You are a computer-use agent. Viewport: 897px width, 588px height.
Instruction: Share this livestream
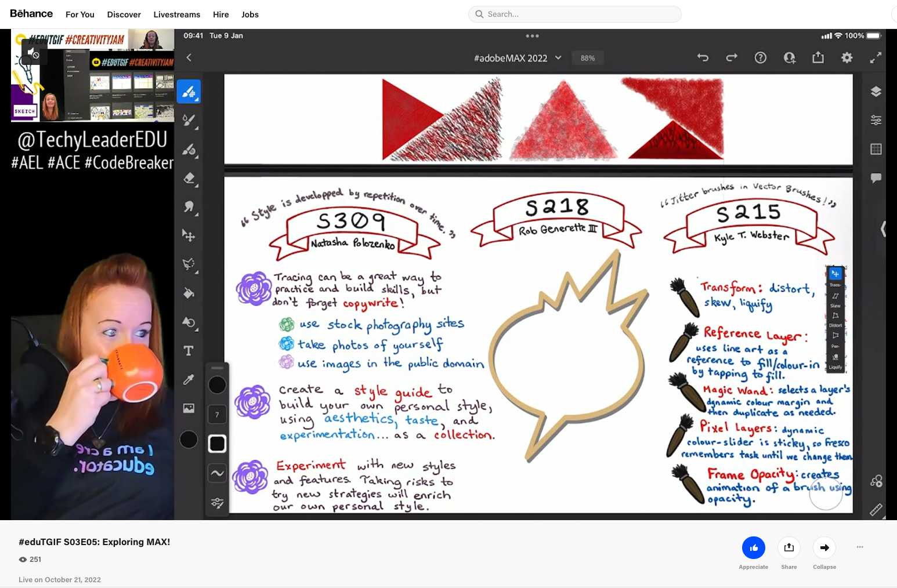click(x=789, y=547)
